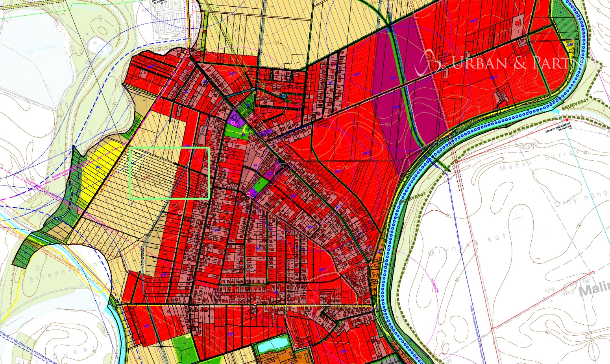Click red square marker left of A2 label
The width and height of the screenshot is (610, 364).
pyautogui.click(x=248, y=194)
